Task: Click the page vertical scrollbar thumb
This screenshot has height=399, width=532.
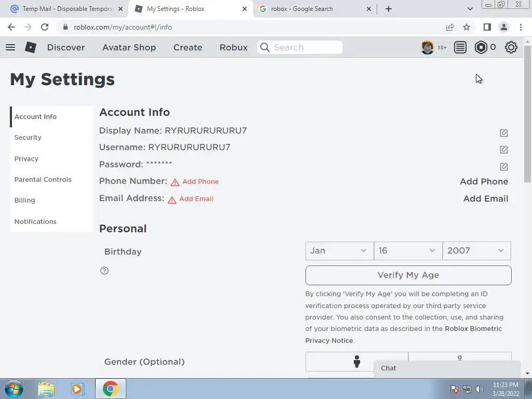Action: [527, 114]
